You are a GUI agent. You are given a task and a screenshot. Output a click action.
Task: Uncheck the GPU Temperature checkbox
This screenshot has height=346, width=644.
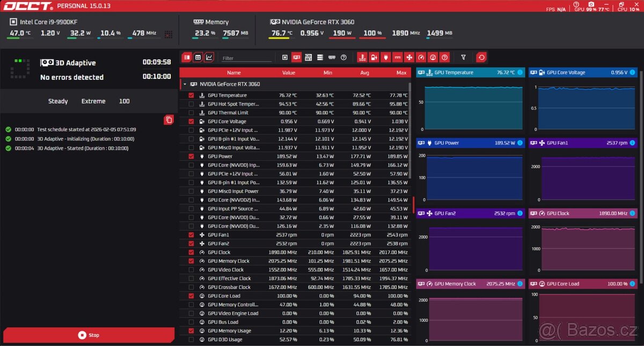pyautogui.click(x=191, y=95)
